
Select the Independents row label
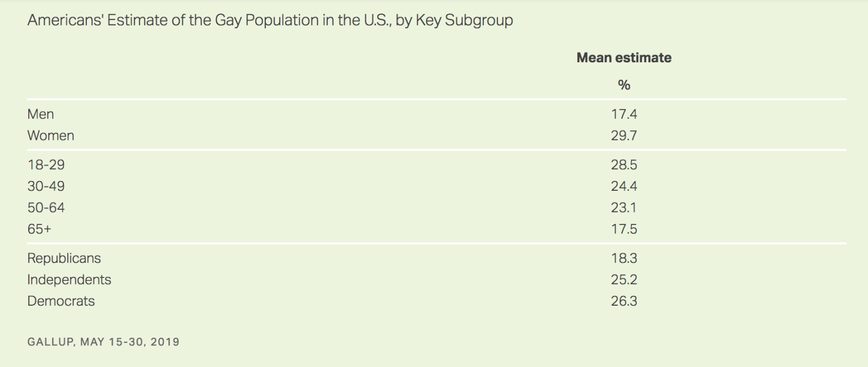pyautogui.click(x=69, y=280)
